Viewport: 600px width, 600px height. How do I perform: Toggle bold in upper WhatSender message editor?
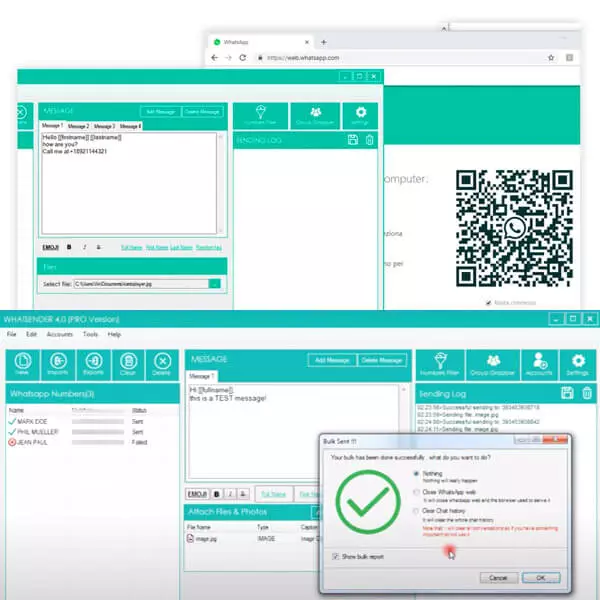[x=69, y=247]
